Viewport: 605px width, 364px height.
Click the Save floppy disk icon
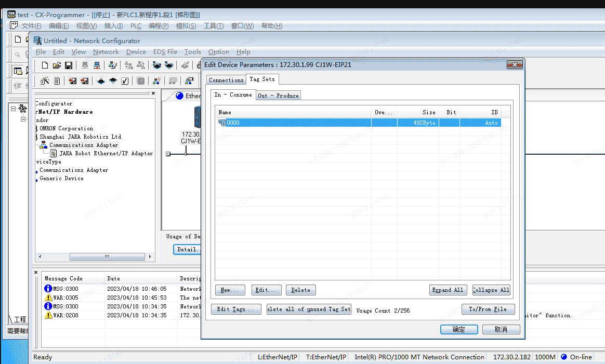coord(68,65)
